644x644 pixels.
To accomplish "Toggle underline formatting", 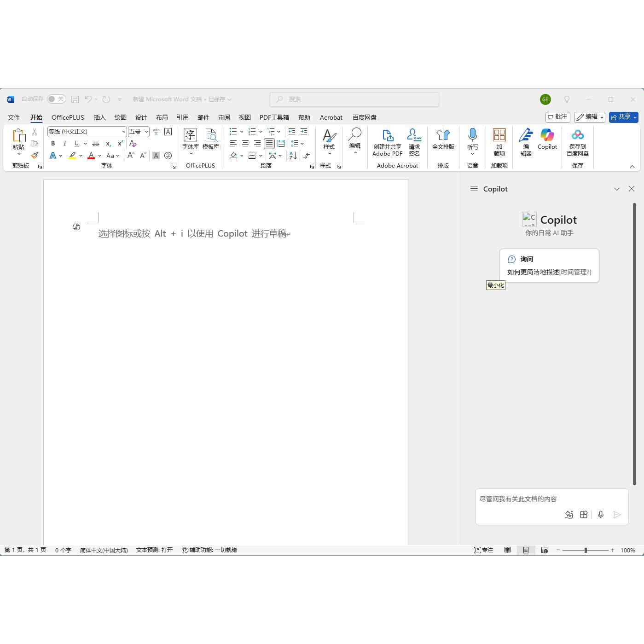I will coord(76,144).
